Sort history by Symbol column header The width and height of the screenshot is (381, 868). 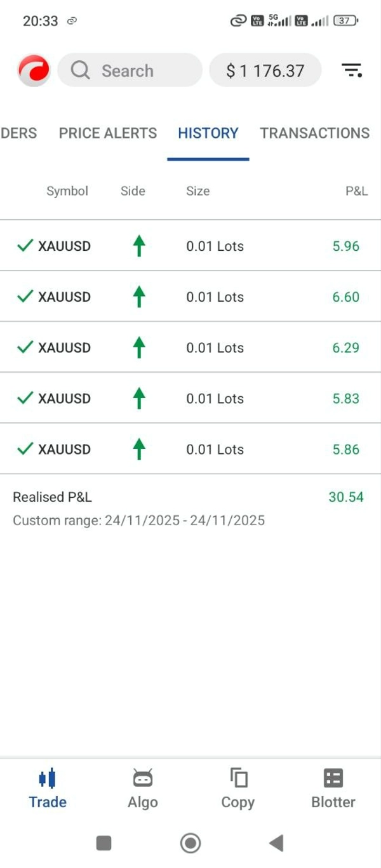pyautogui.click(x=67, y=191)
